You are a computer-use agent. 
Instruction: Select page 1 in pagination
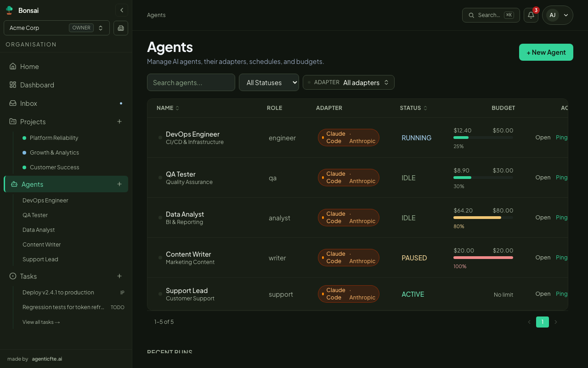pyautogui.click(x=543, y=322)
